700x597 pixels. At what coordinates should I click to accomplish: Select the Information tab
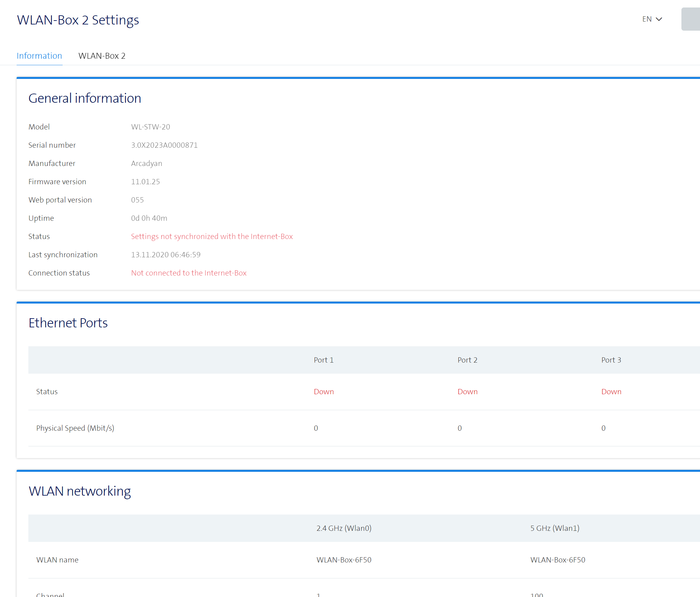click(x=39, y=56)
